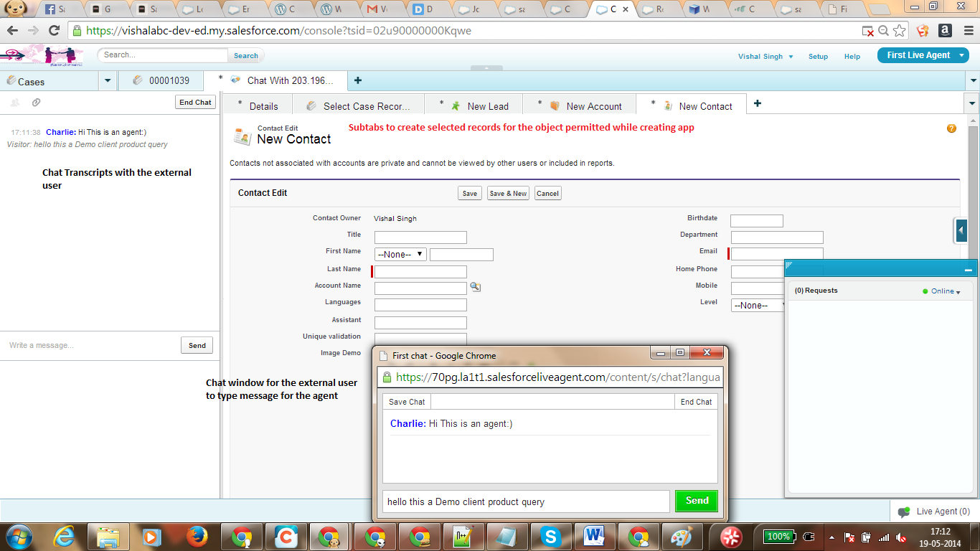This screenshot has width=980, height=551.
Task: Click the orange Help question mark on contact form
Action: (951, 128)
